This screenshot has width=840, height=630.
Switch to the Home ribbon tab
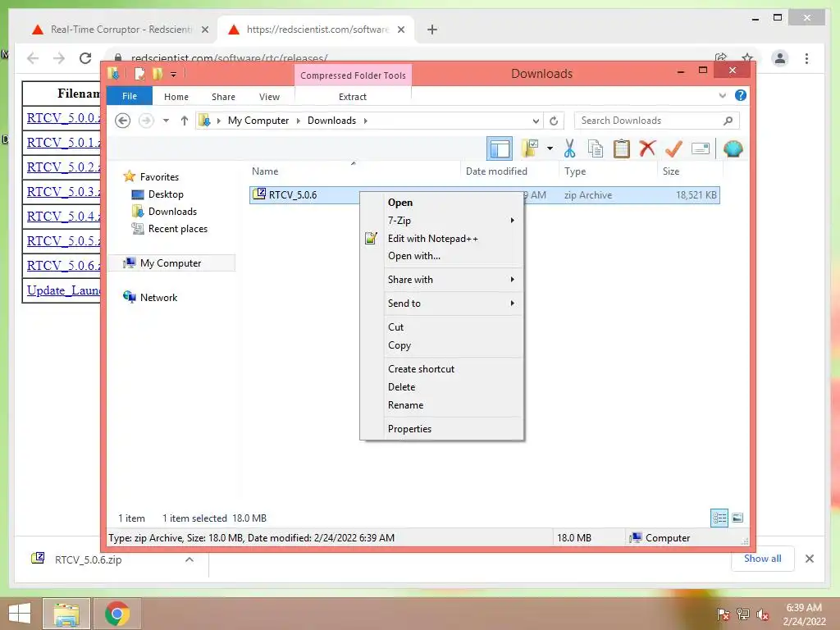pyautogui.click(x=176, y=97)
